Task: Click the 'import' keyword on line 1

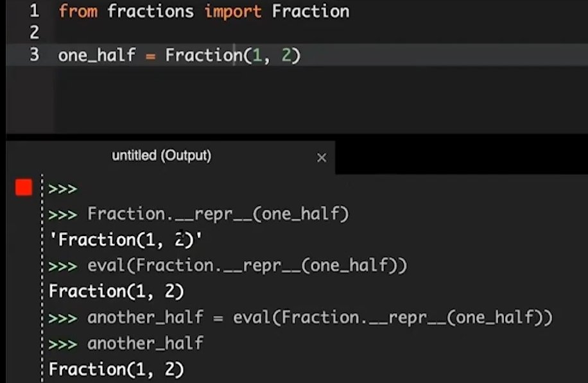Action: (234, 11)
